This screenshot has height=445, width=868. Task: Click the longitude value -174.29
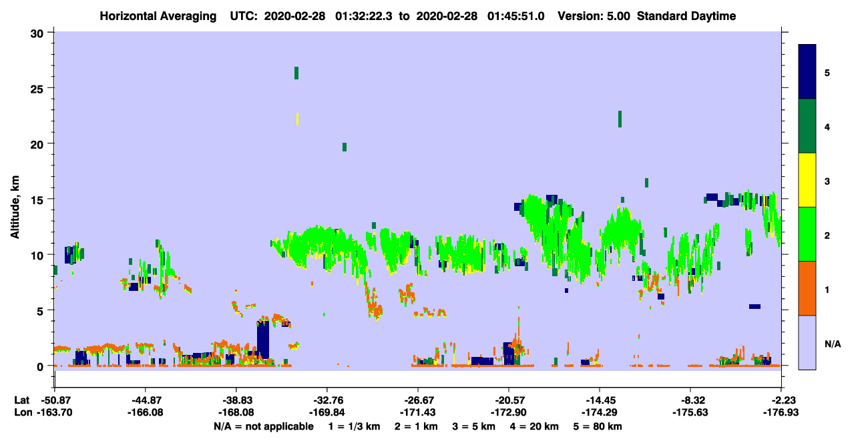pos(600,412)
